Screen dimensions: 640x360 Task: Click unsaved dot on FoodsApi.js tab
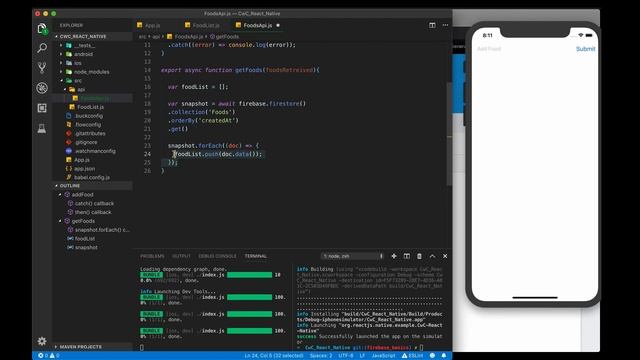point(278,25)
